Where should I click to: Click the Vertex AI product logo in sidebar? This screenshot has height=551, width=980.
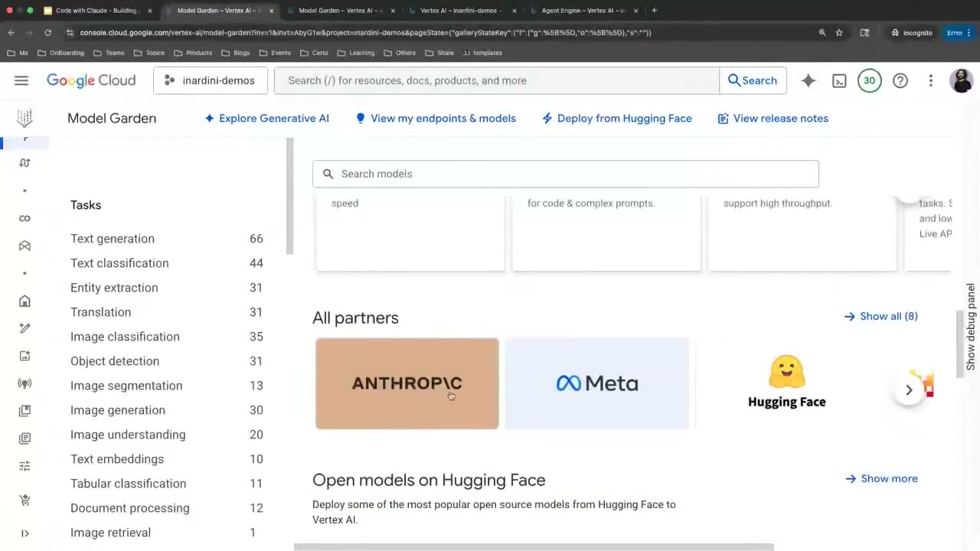tap(24, 118)
